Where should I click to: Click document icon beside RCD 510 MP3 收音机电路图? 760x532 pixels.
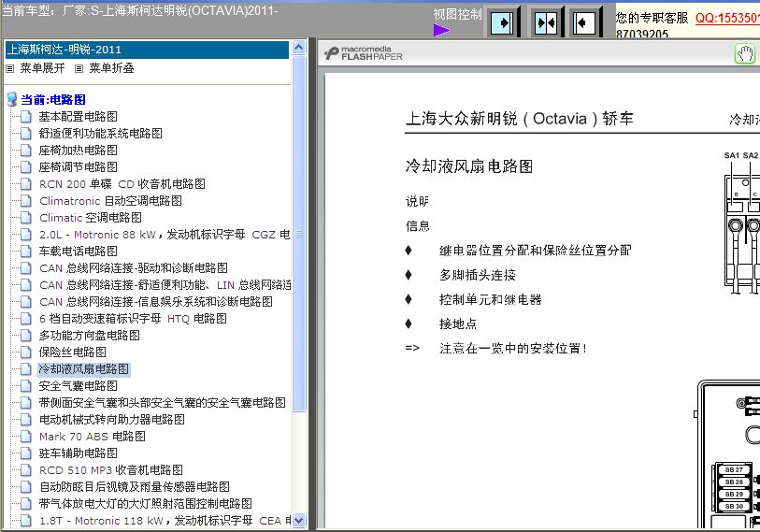tap(26, 470)
